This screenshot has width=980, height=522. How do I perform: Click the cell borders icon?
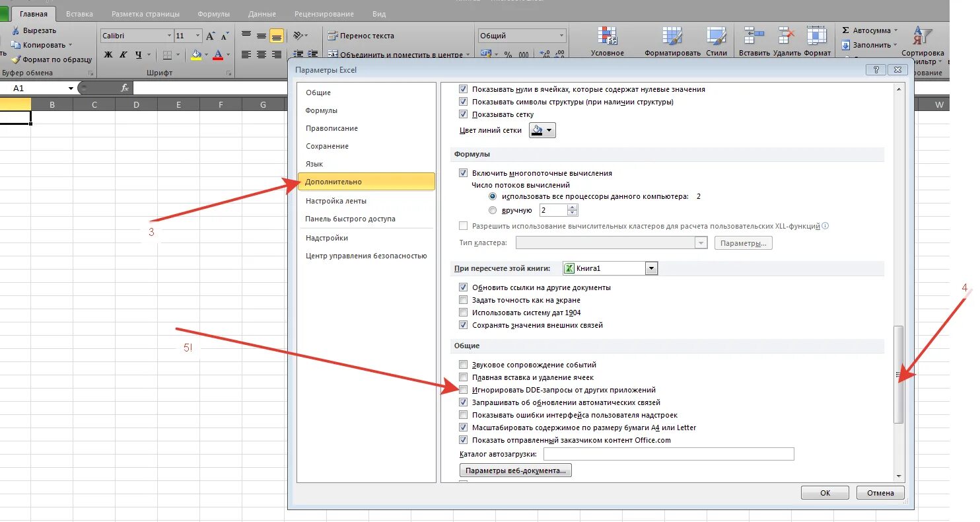(167, 55)
